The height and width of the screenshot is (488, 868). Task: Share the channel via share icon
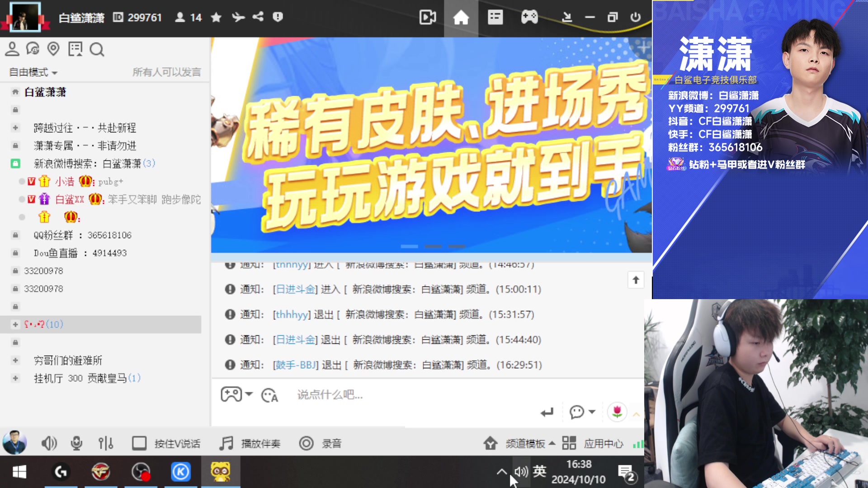[258, 17]
